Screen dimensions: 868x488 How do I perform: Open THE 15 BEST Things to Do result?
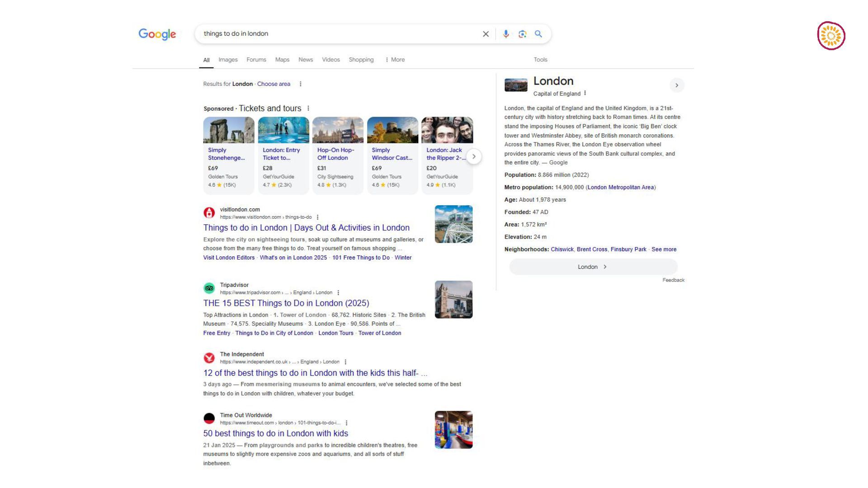(x=286, y=303)
